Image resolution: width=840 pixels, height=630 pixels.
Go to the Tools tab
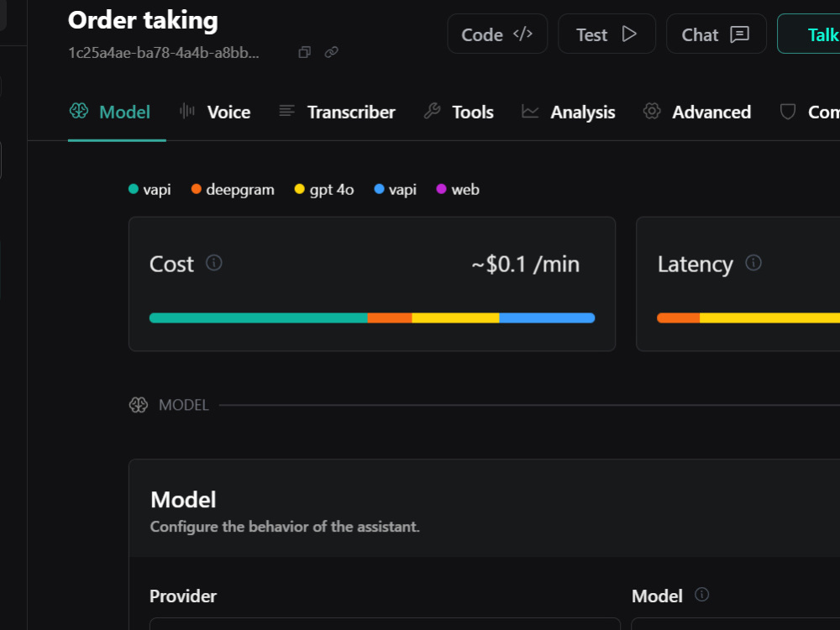tap(459, 112)
